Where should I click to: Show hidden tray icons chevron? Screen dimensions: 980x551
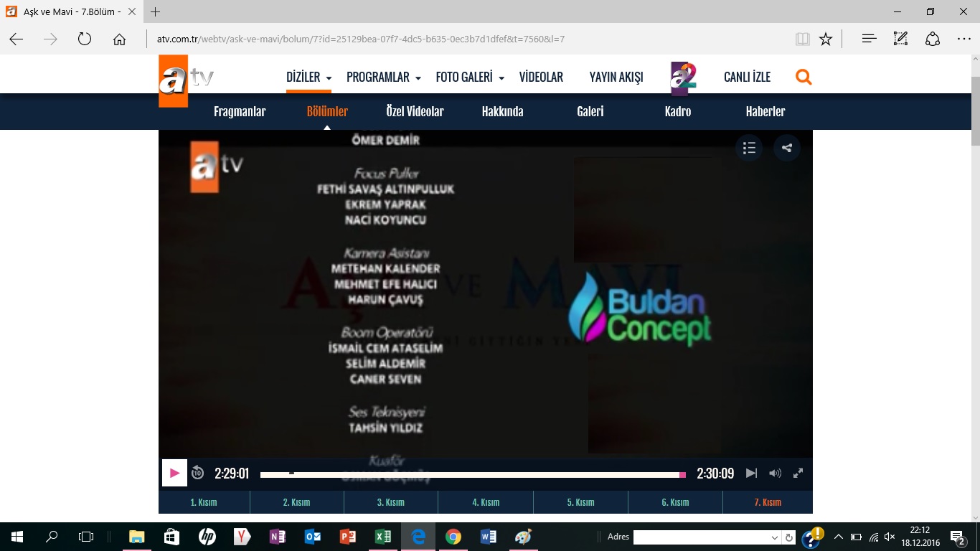pos(838,537)
